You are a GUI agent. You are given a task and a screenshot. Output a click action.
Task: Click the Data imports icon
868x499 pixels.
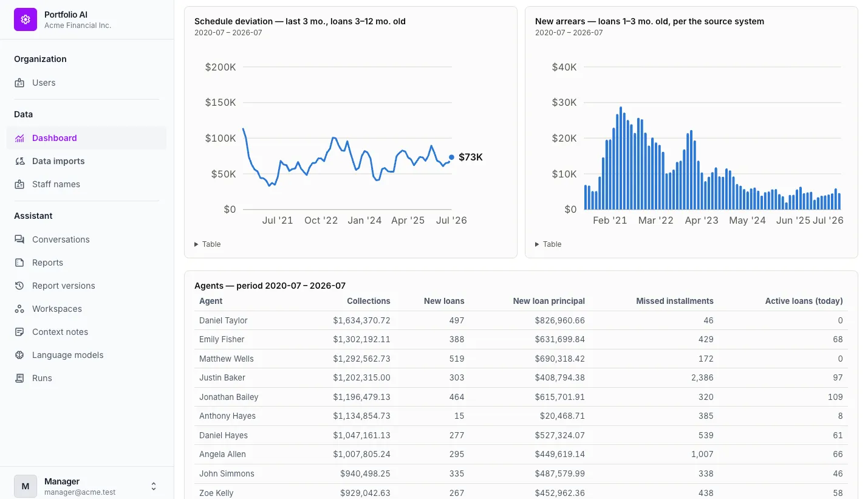point(19,161)
